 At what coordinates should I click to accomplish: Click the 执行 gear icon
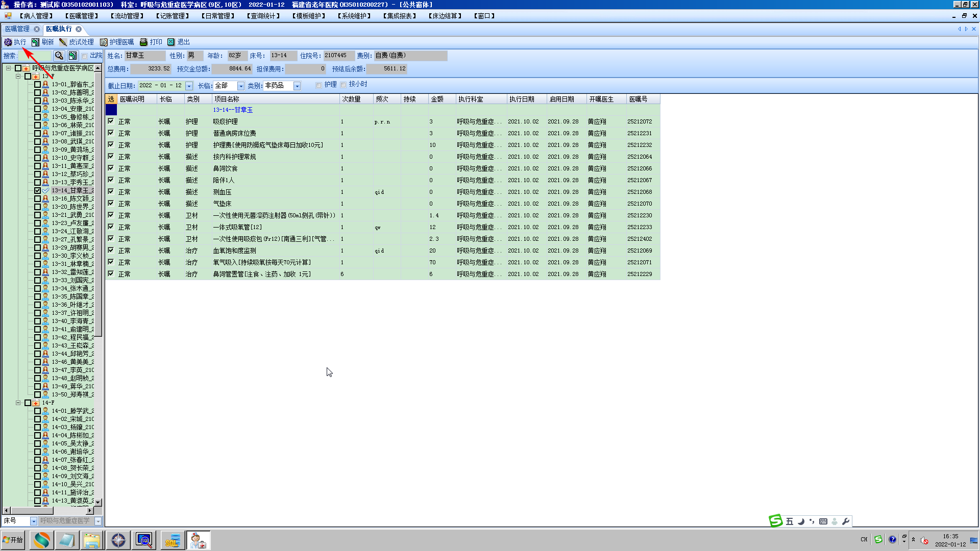pyautogui.click(x=8, y=42)
